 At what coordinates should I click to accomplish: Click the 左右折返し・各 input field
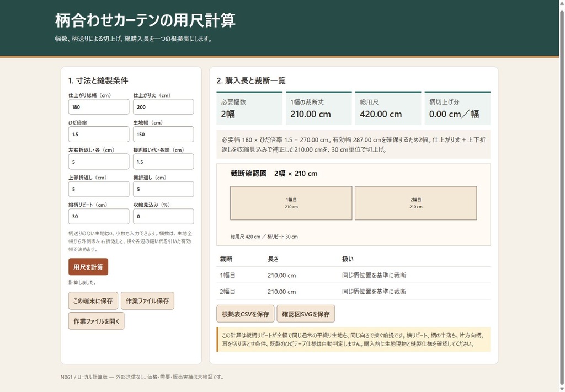[99, 162]
